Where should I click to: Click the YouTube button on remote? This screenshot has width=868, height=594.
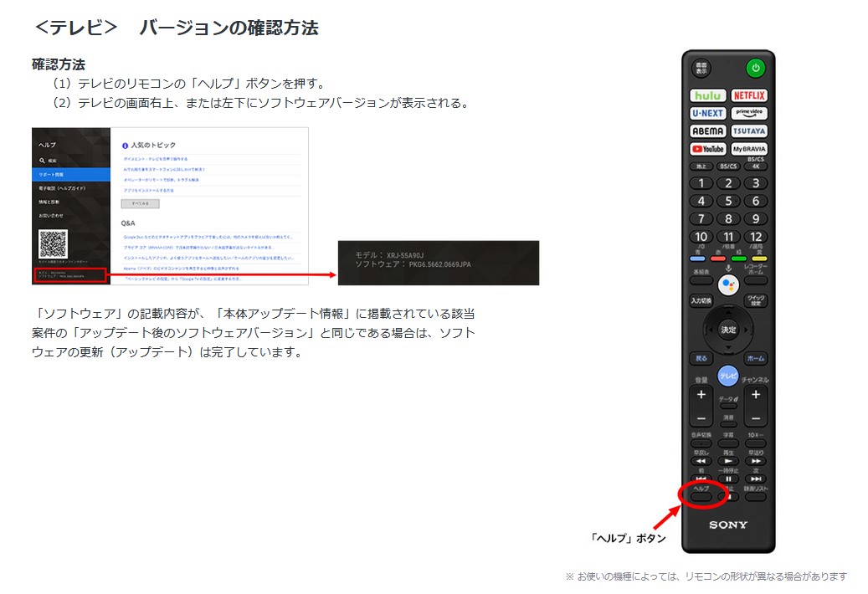pyautogui.click(x=707, y=149)
